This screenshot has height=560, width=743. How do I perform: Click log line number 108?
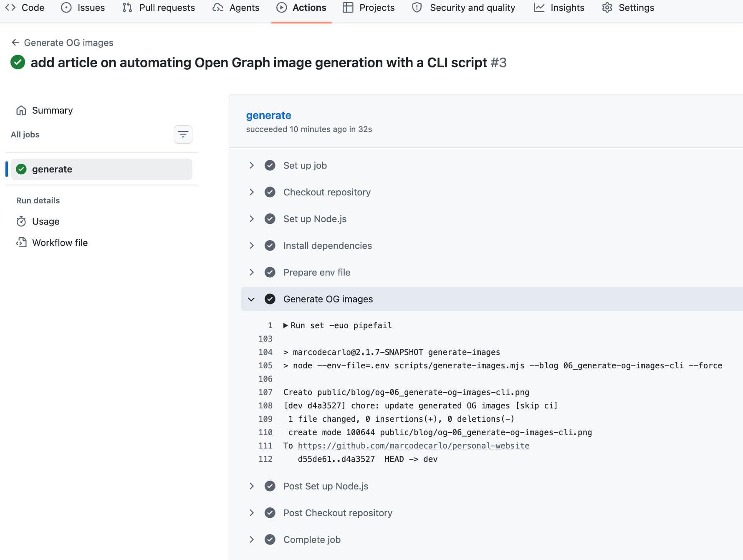click(265, 405)
